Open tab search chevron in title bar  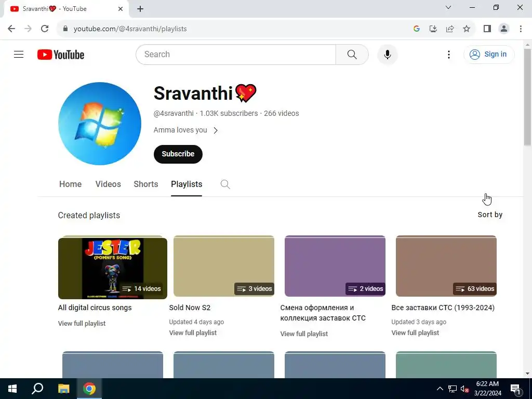(448, 7)
